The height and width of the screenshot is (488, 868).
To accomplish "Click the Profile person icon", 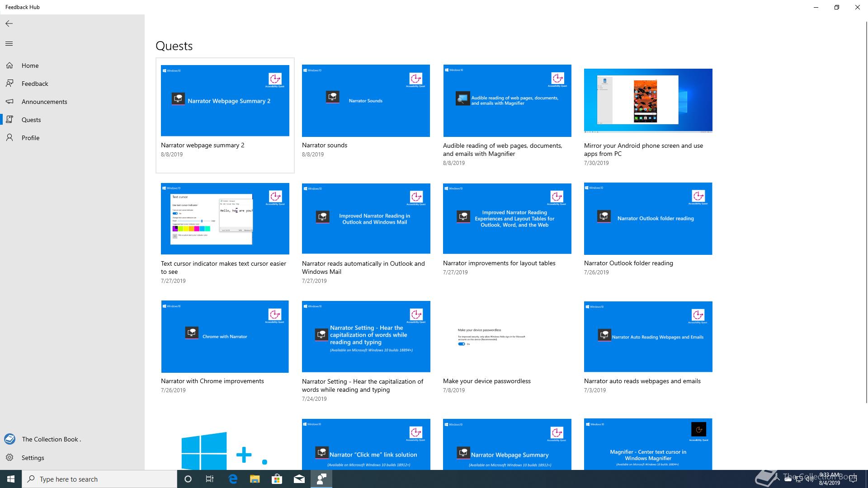I will tap(9, 138).
